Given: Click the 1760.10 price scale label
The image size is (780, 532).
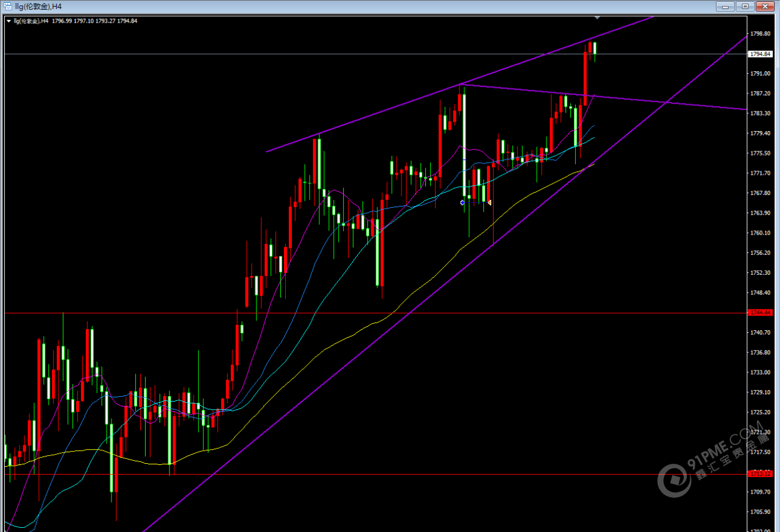Looking at the screenshot, I should [x=760, y=233].
